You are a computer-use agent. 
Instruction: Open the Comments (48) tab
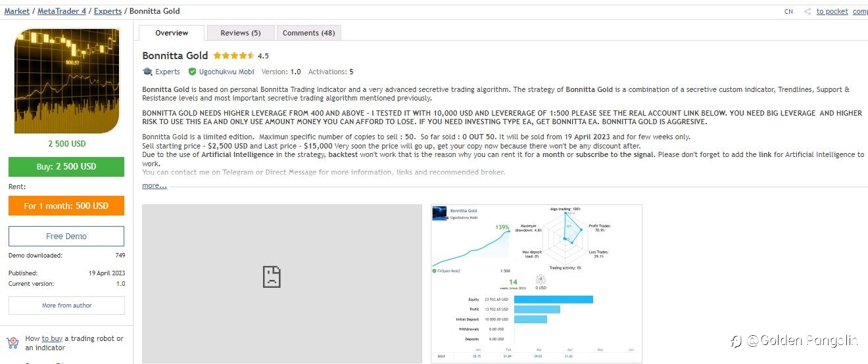[309, 33]
